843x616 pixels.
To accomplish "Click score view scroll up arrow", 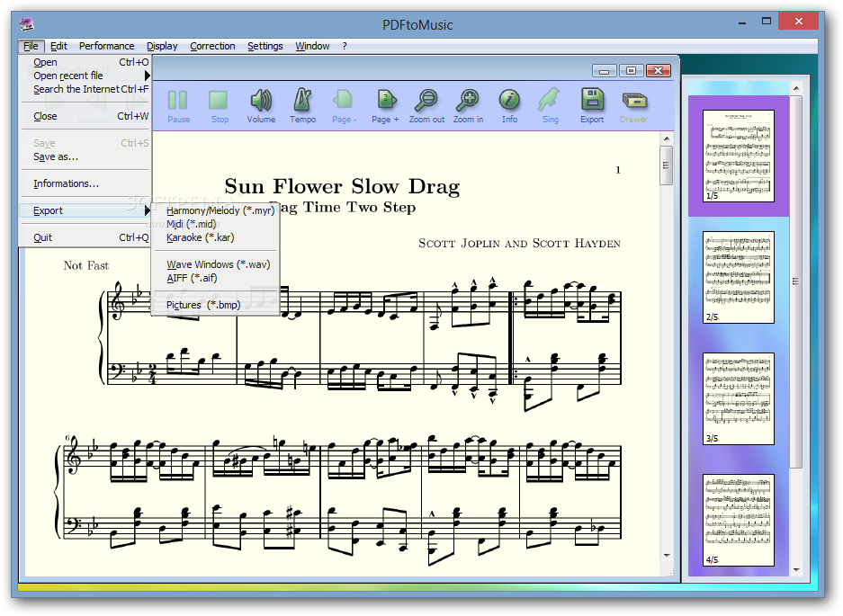I will point(667,138).
